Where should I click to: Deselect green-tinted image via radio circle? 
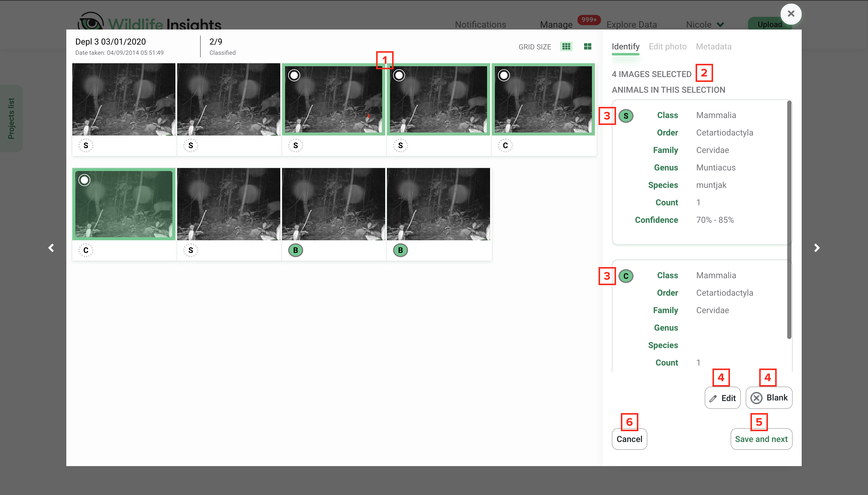(84, 180)
